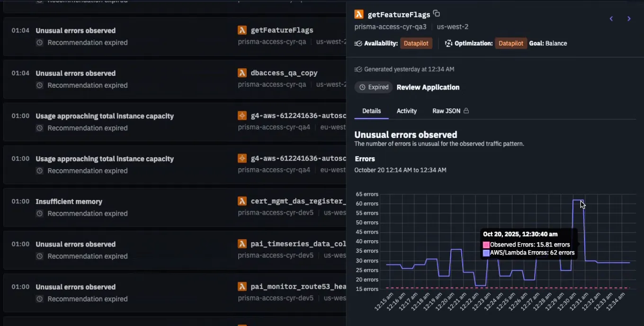Open pai_timeseries_data_col unusual errors row
The height and width of the screenshot is (326, 644).
pos(175,250)
